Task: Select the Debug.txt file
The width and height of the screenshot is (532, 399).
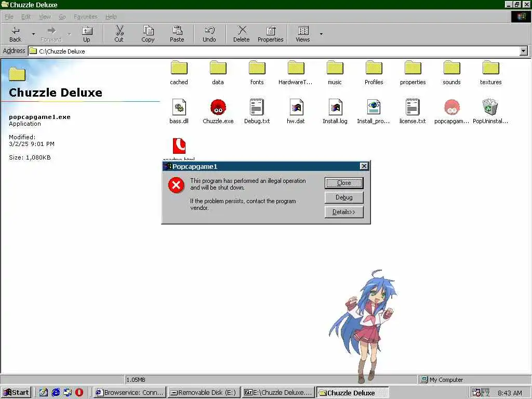Action: (257, 111)
